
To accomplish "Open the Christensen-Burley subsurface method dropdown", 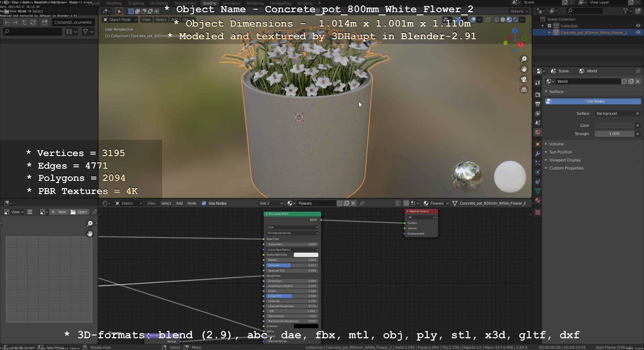I will point(292,233).
